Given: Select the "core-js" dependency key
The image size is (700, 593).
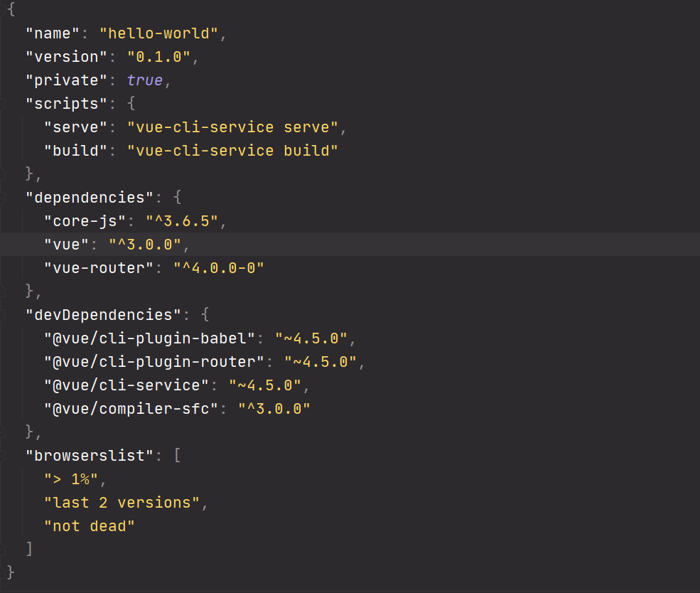Looking at the screenshot, I should point(85,221).
